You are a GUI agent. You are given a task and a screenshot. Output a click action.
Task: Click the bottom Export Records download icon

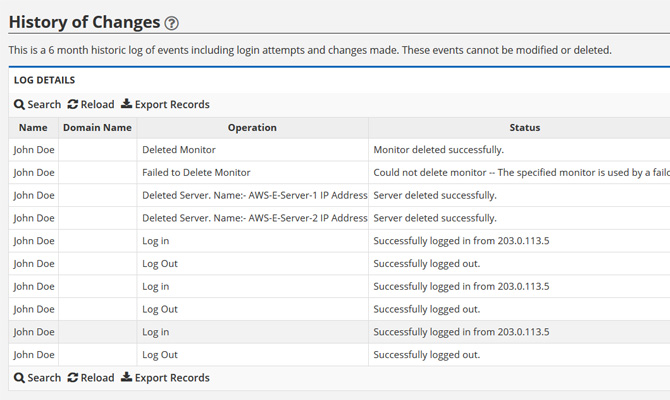pos(126,378)
